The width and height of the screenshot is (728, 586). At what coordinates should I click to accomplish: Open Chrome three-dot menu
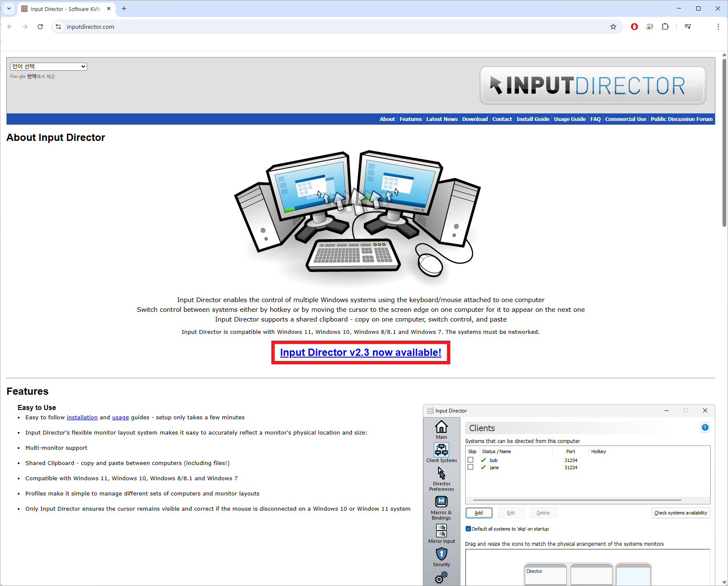(x=718, y=27)
